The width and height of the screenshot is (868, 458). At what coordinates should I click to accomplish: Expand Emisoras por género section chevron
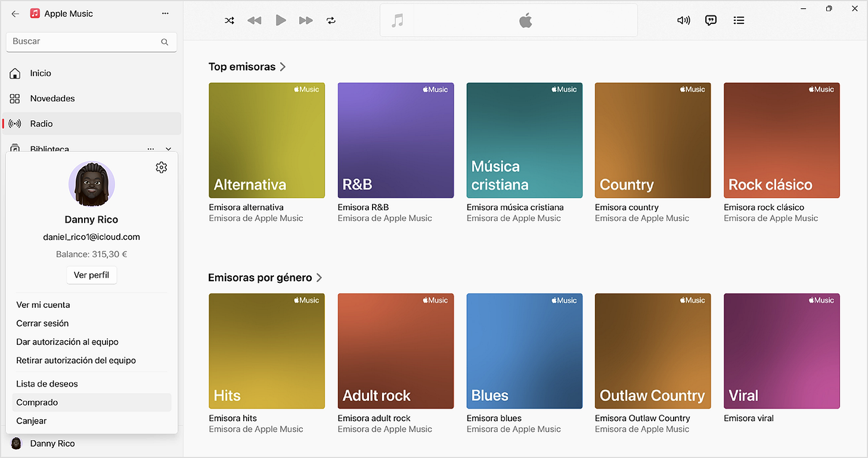(x=319, y=278)
